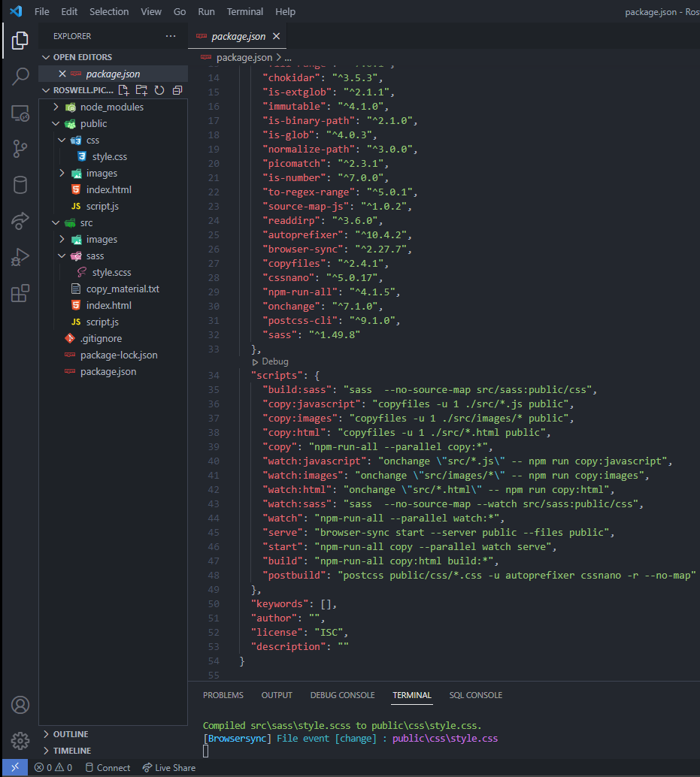Switch to the DEBUG CONSOLE tab
The width and height of the screenshot is (700, 777).
[x=342, y=695]
